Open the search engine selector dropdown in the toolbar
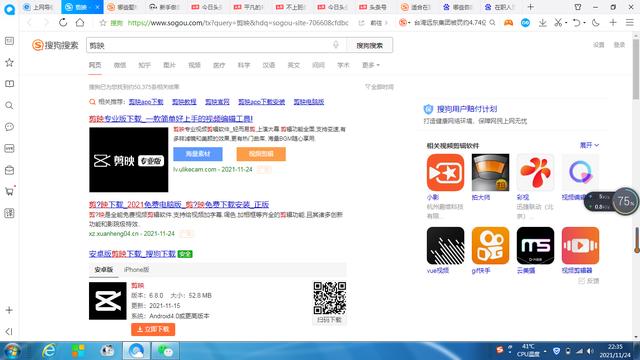 click(404, 23)
